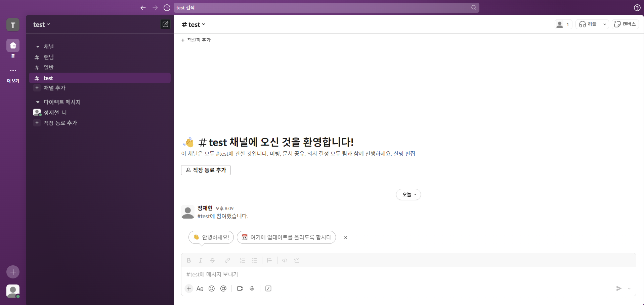Screen dimensions: 644x305
Task: Insert a code block using the toolbar
Action: (297, 260)
